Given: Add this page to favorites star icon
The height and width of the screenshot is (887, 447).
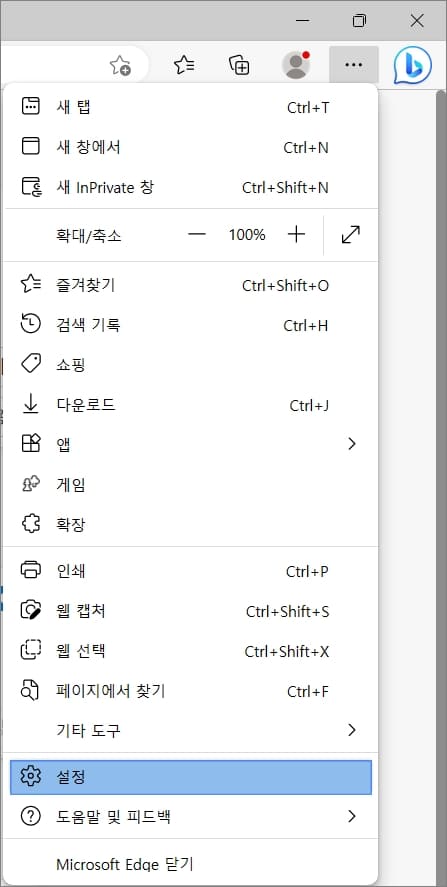Looking at the screenshot, I should coord(121,66).
